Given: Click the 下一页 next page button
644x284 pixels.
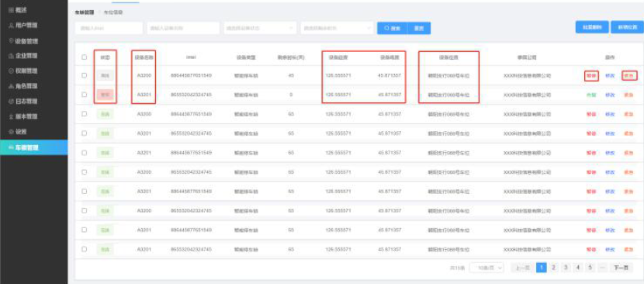Looking at the screenshot, I should tap(621, 268).
